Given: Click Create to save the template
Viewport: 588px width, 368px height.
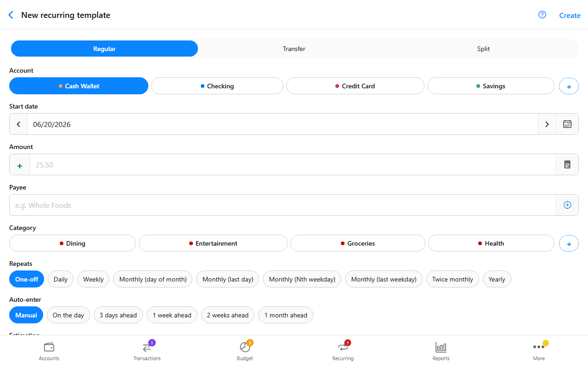Looking at the screenshot, I should click(x=570, y=15).
